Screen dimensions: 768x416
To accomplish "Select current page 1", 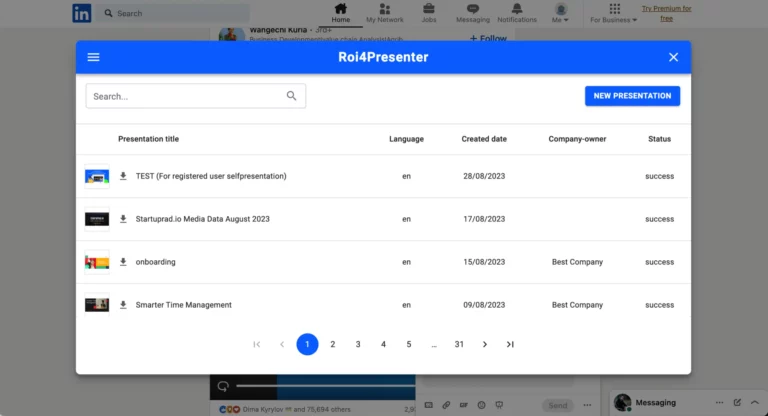I will pos(307,344).
